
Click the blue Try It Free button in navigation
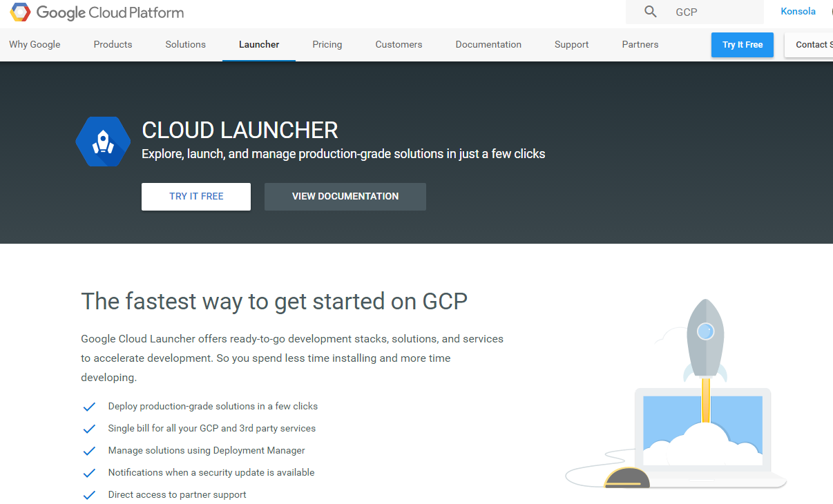743,45
